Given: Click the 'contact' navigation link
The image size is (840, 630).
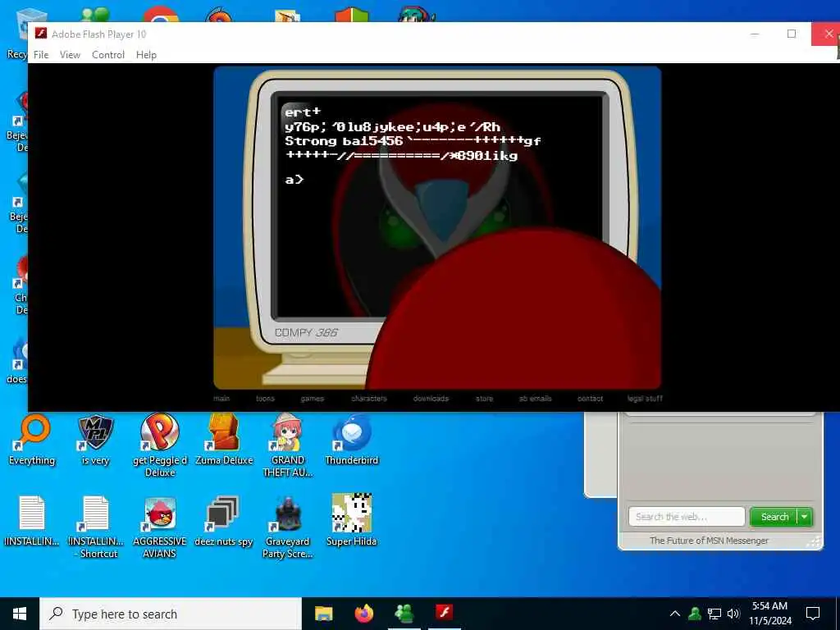Looking at the screenshot, I should 590,399.
